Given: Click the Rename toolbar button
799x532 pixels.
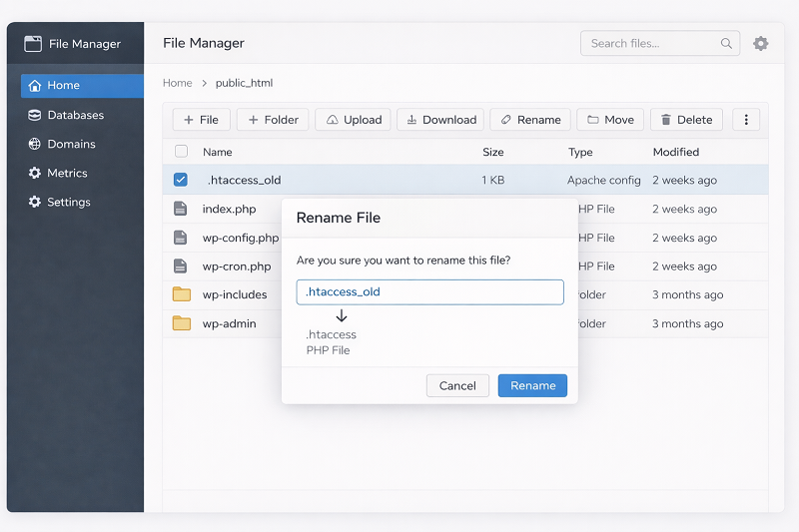Looking at the screenshot, I should (530, 120).
